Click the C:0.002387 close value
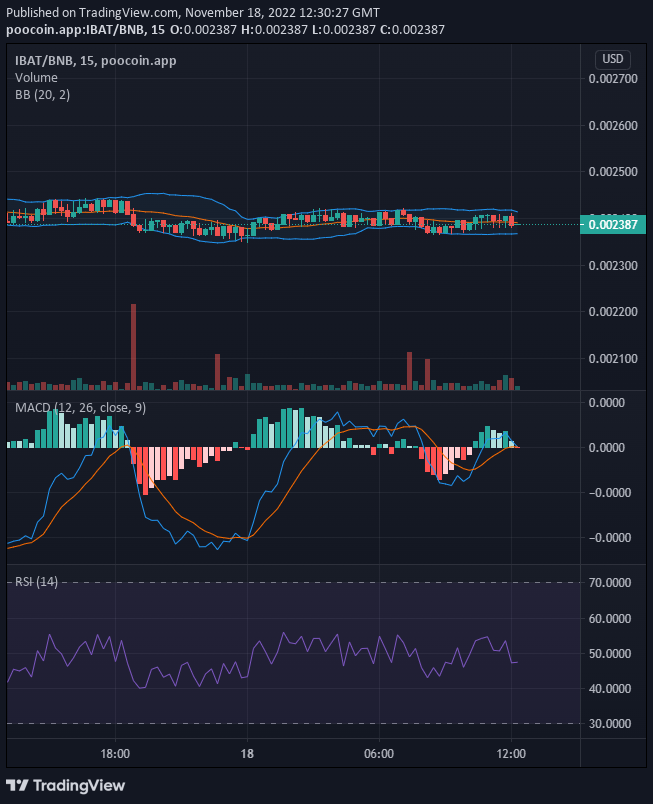 412,30
